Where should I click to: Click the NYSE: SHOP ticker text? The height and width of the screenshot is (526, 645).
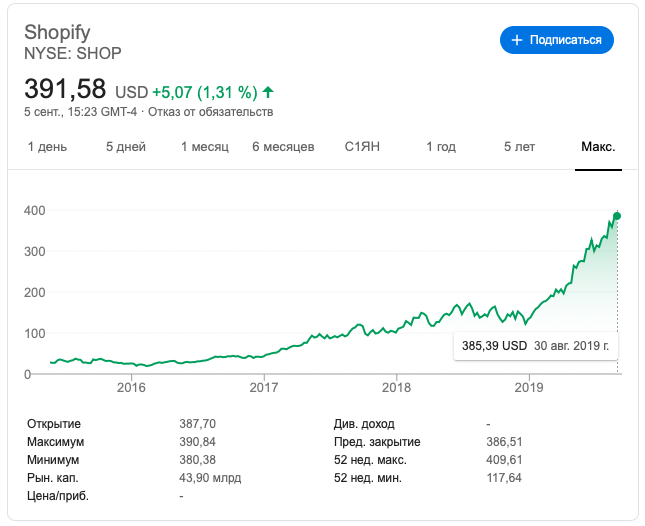tap(72, 53)
